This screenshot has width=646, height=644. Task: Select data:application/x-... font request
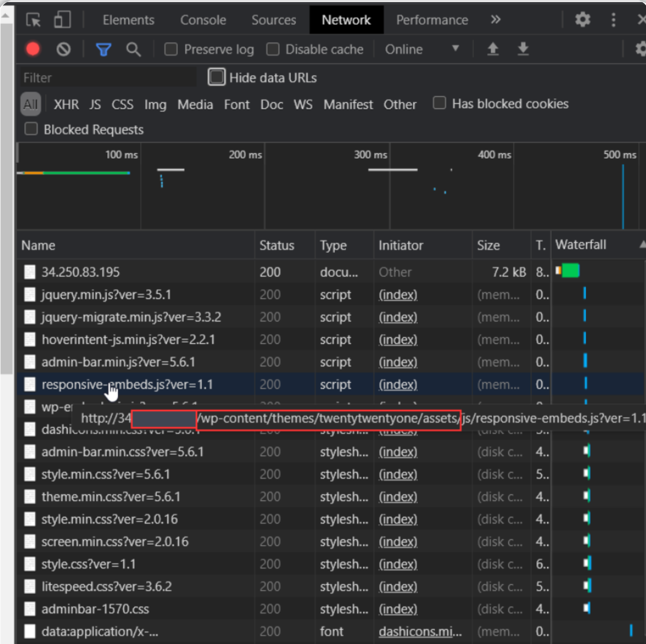click(100, 631)
